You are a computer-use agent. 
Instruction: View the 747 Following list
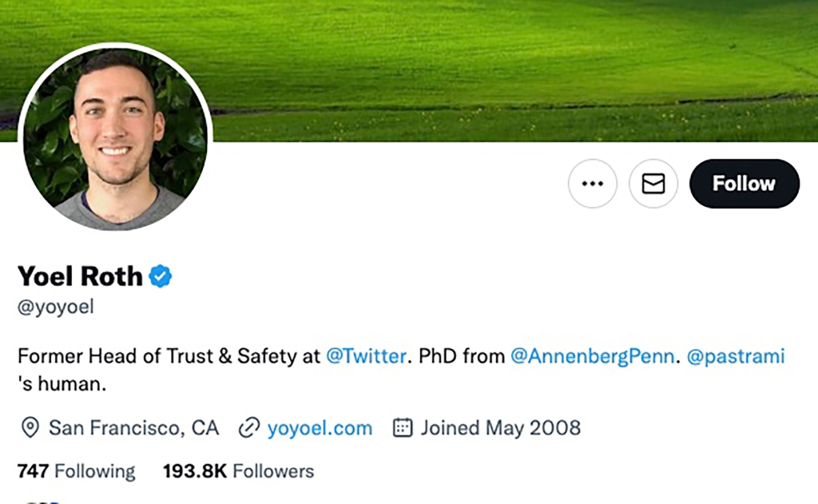coord(77,471)
